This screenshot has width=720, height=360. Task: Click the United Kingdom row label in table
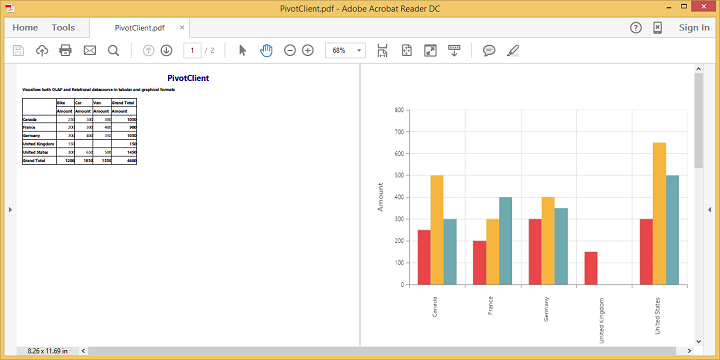[x=39, y=144]
